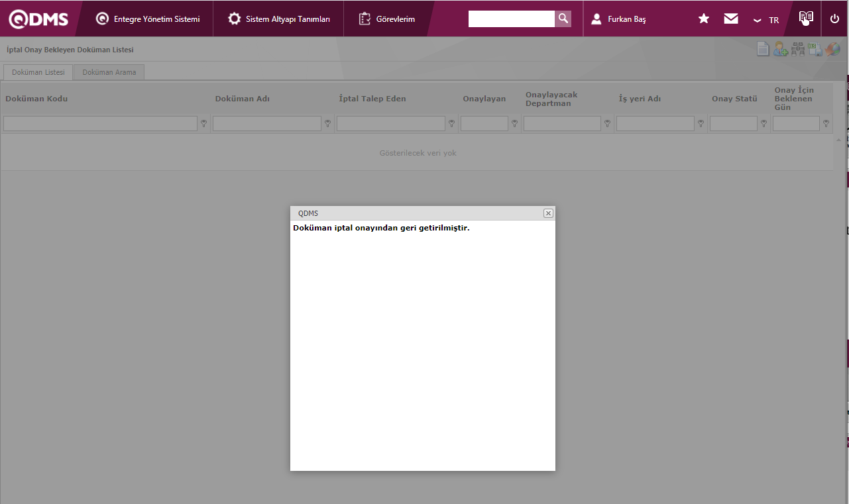
Task: Open the Furkan Baş user menu
Action: point(618,19)
